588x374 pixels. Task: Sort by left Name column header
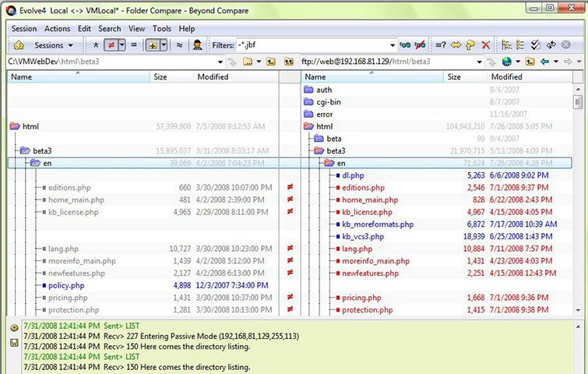(x=79, y=77)
